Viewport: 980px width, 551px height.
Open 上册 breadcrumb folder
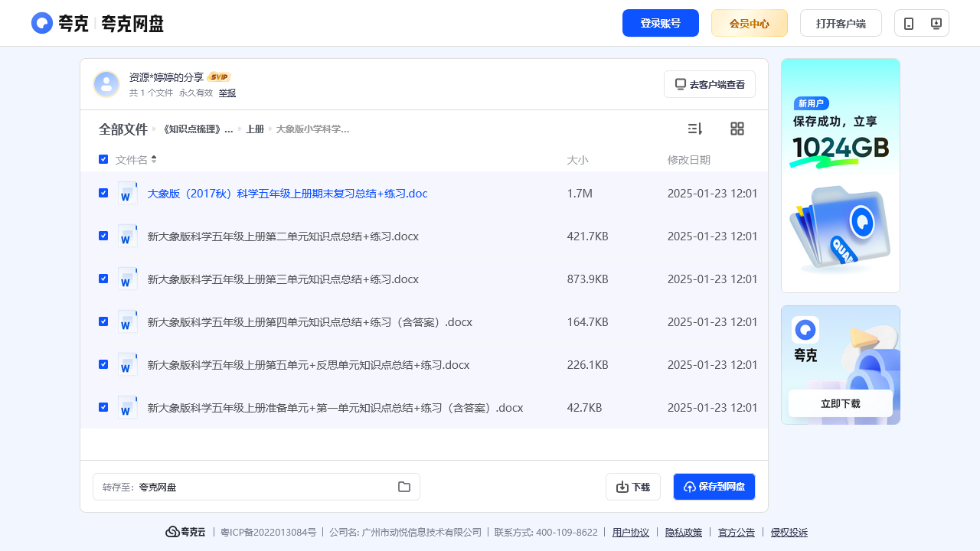pyautogui.click(x=255, y=129)
